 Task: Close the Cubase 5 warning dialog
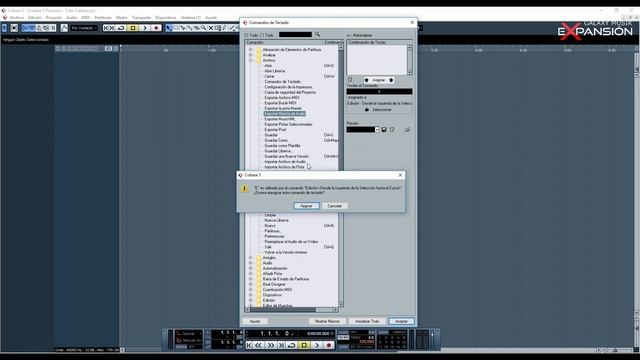[400, 175]
